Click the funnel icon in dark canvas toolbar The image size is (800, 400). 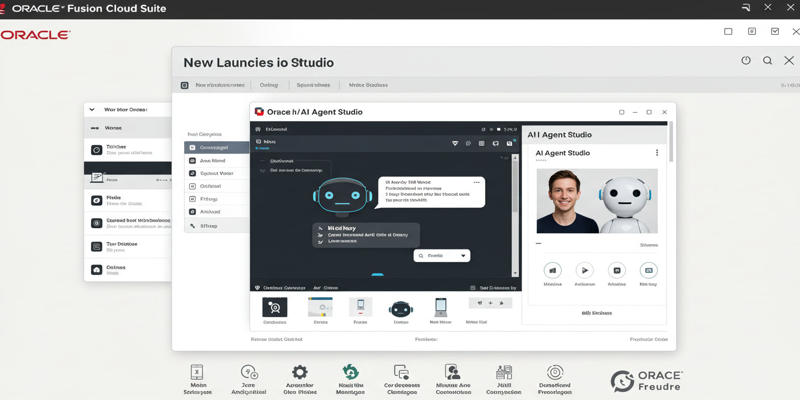(x=455, y=143)
